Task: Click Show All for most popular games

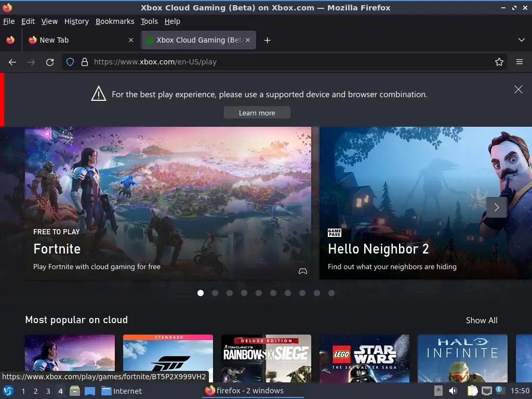Action: click(x=482, y=320)
